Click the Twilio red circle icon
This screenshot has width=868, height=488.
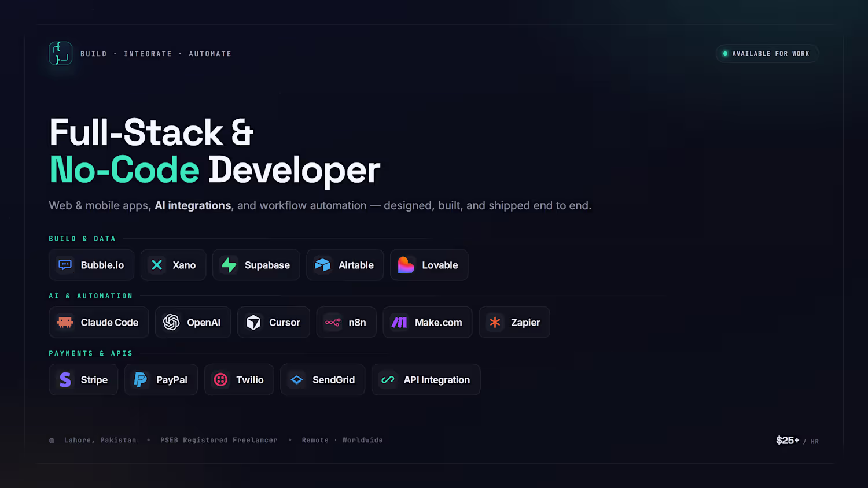(220, 379)
